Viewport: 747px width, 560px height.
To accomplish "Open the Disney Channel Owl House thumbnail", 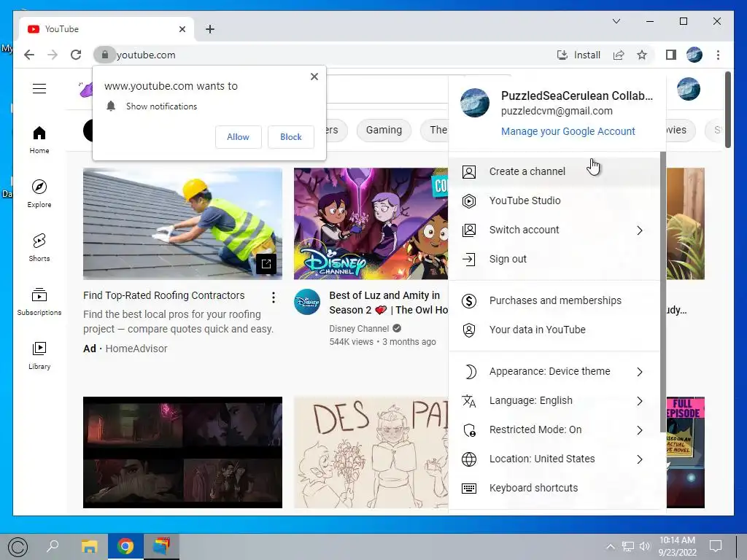I will [x=371, y=223].
